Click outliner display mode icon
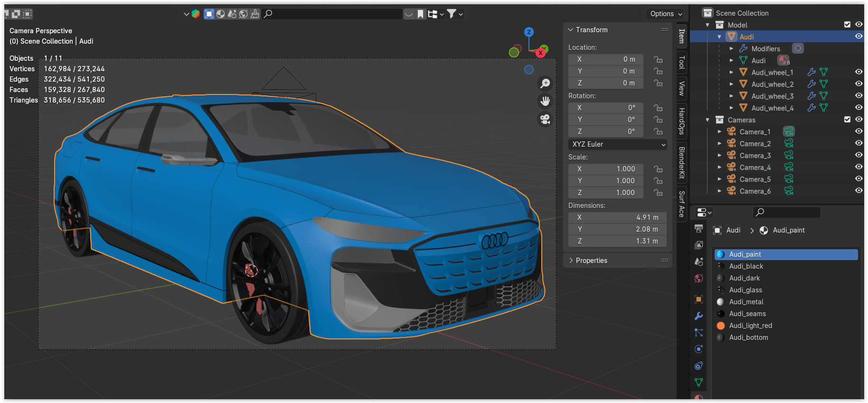 click(435, 14)
